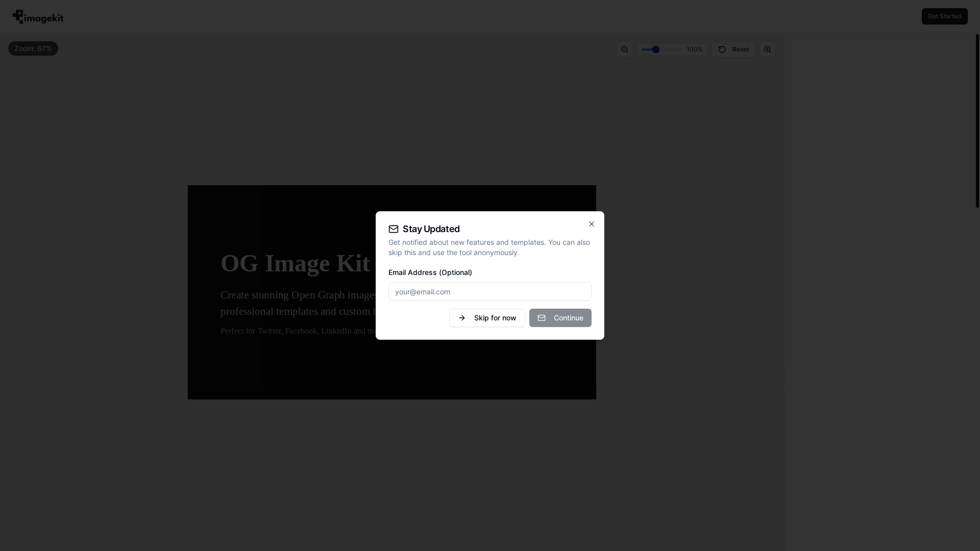This screenshot has height=551, width=980.
Task: Click the Get Started button
Action: [944, 16]
